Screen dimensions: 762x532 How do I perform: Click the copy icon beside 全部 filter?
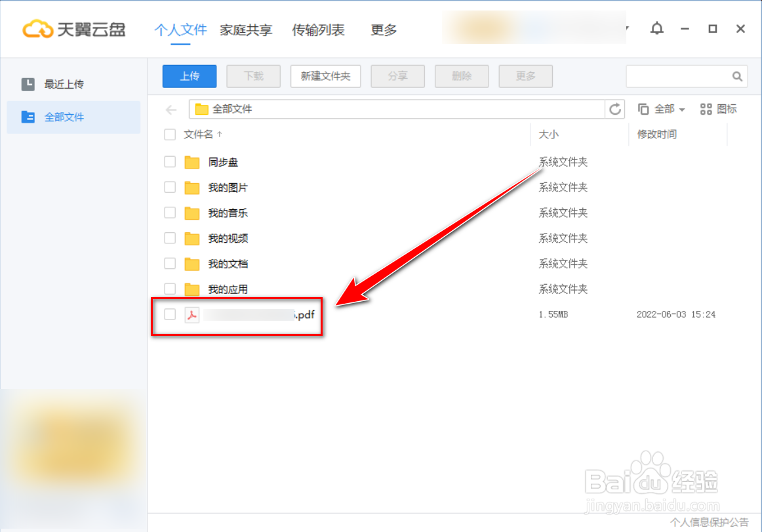643,109
